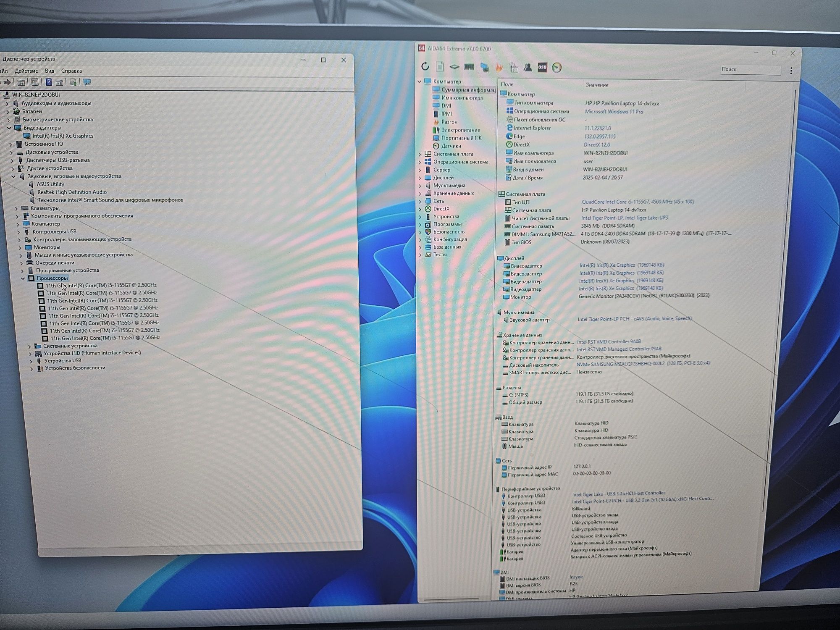Click the show/hide console tree toolbar icon
Viewport: 840px width, 630px height.
21,82
